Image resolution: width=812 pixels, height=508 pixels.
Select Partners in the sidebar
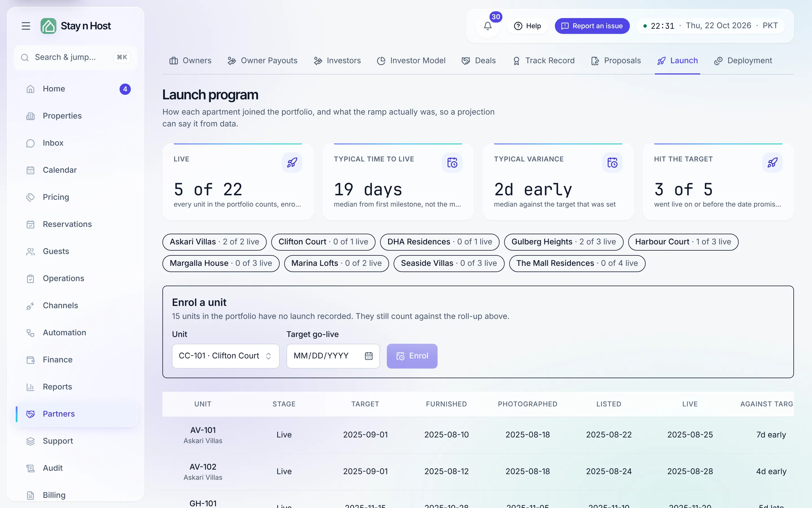76,414
